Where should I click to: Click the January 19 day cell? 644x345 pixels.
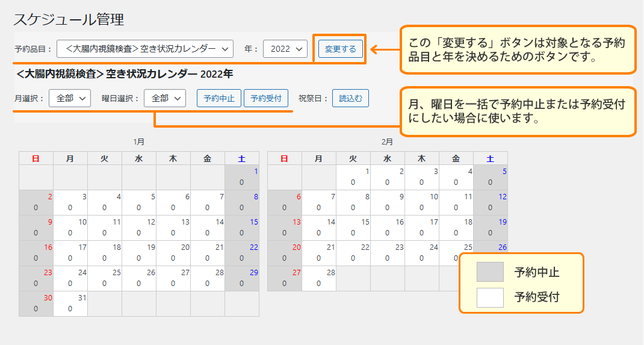pos(139,253)
